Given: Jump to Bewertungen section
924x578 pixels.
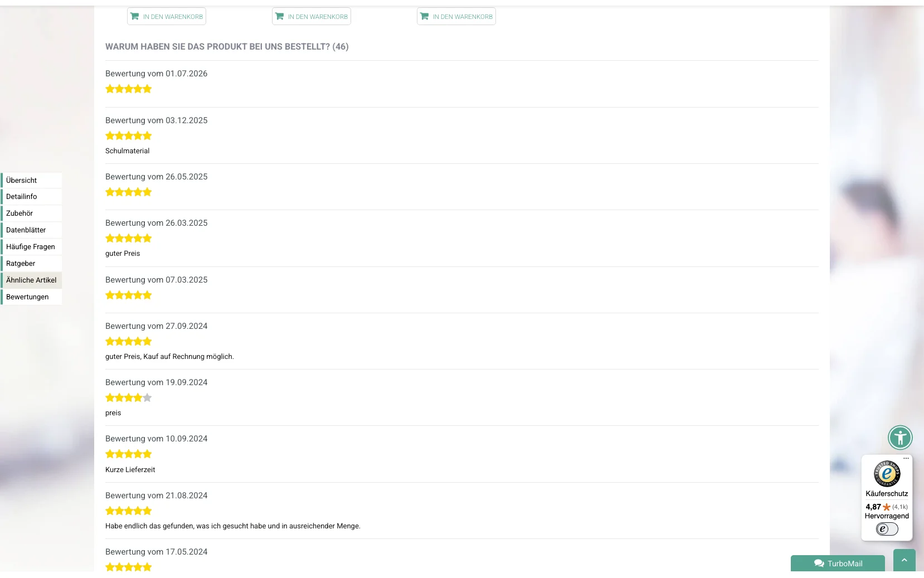Looking at the screenshot, I should point(32,297).
